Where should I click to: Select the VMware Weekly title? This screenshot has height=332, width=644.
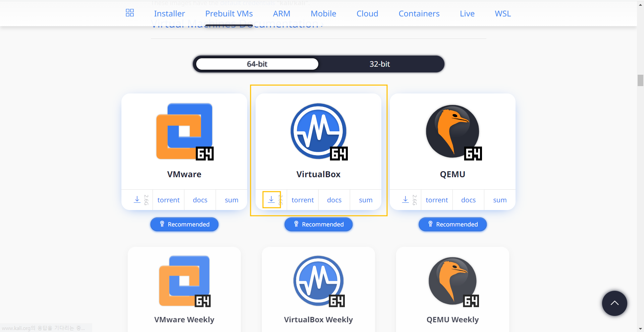click(184, 320)
